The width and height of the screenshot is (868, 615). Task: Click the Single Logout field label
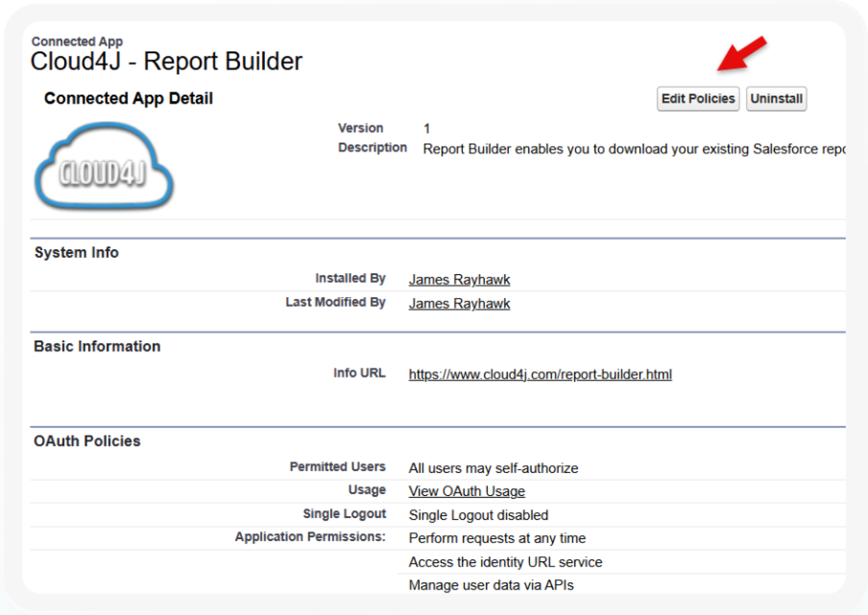click(x=344, y=513)
